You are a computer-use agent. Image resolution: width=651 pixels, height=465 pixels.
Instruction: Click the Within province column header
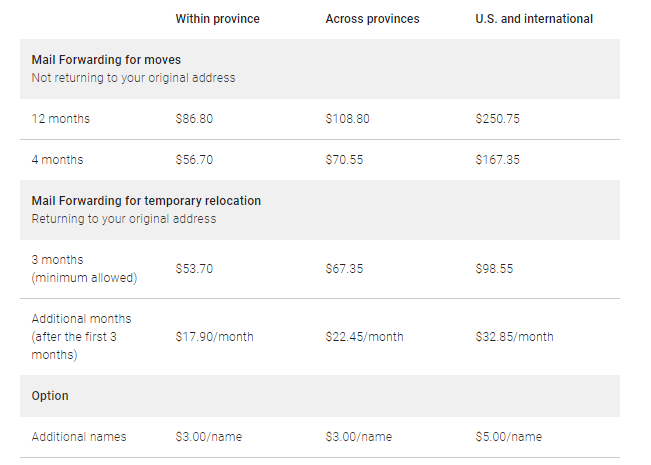click(x=217, y=19)
